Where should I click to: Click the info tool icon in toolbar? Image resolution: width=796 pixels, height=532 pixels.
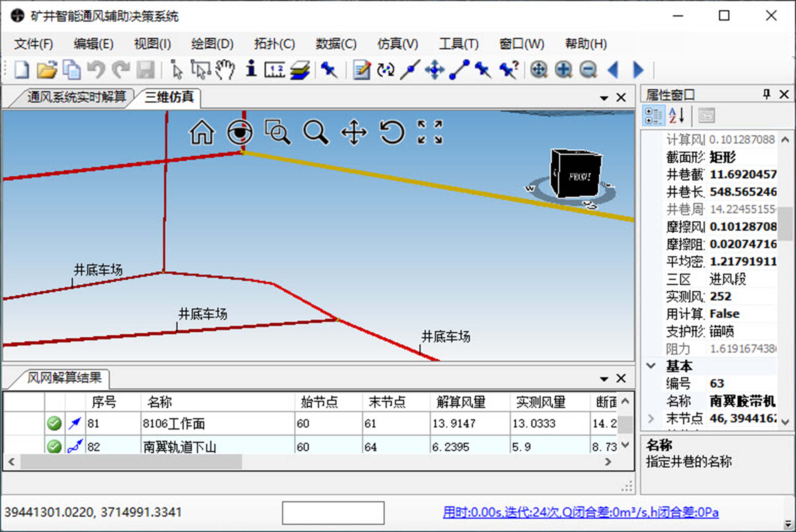click(251, 69)
